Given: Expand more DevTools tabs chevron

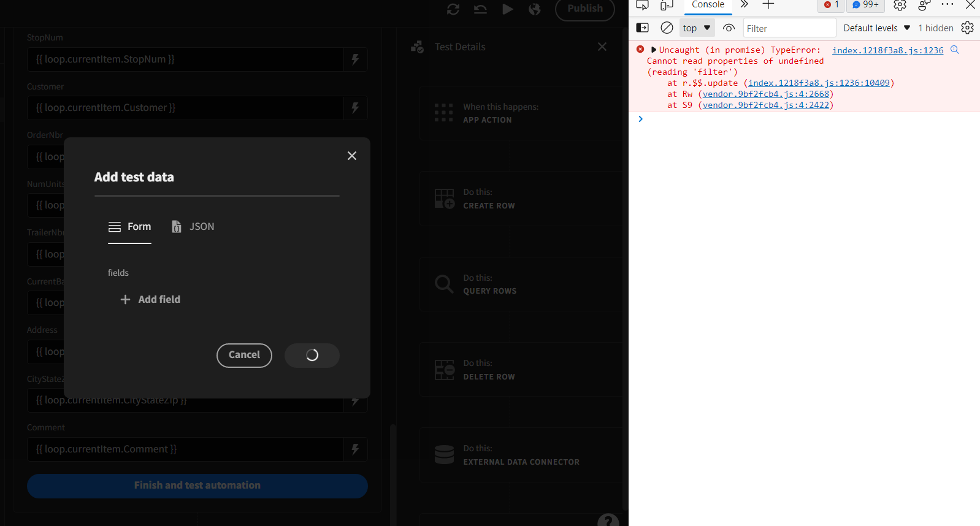Looking at the screenshot, I should tap(744, 5).
